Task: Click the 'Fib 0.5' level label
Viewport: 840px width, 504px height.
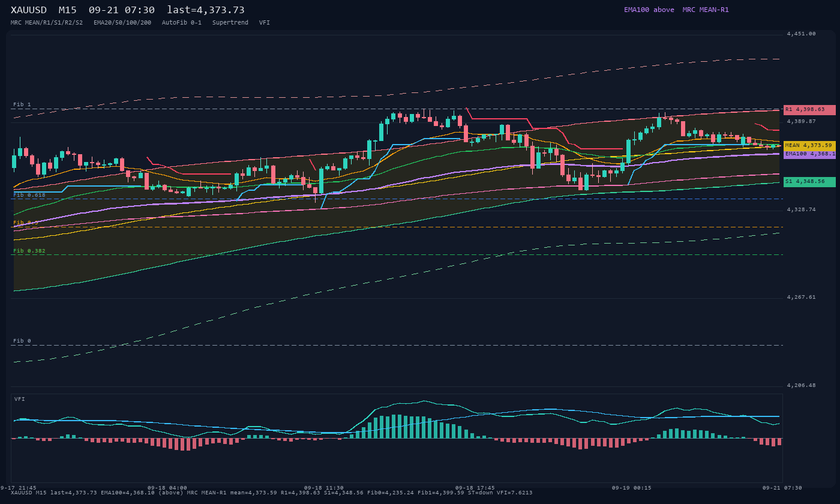Action: pos(26,223)
